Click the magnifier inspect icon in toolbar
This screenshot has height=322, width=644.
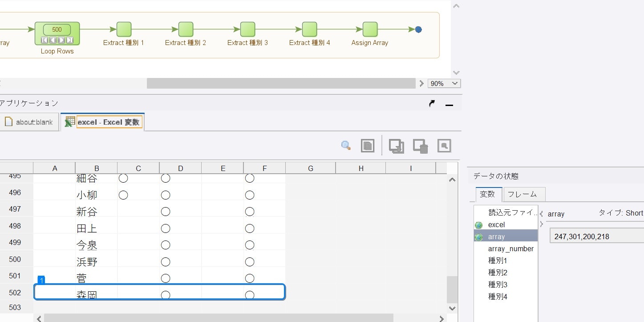(346, 145)
